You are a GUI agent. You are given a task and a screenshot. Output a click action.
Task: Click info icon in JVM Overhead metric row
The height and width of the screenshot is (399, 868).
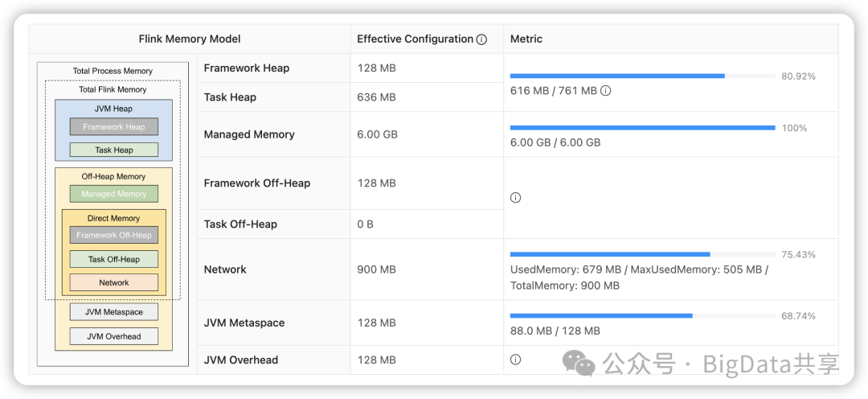(516, 360)
